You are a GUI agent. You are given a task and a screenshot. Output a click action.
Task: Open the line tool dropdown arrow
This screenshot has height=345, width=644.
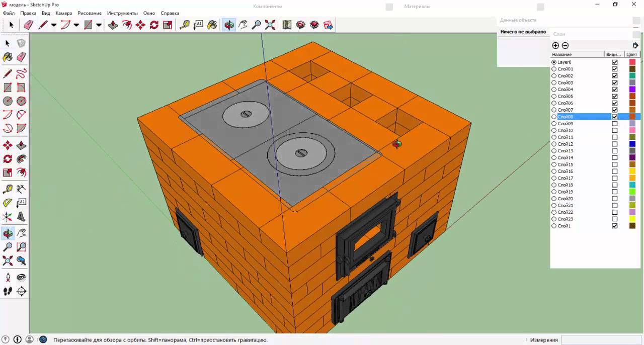pos(54,25)
